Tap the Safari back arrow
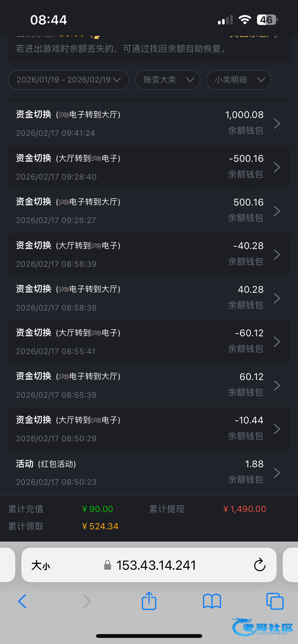298x644 pixels. point(22,601)
